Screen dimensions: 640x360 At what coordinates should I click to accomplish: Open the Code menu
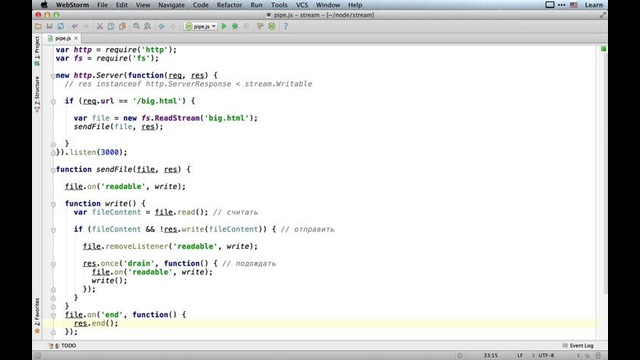click(200, 5)
